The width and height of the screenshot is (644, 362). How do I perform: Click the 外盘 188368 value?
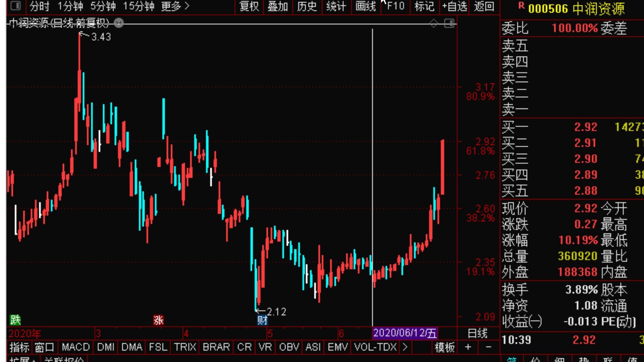tap(578, 272)
